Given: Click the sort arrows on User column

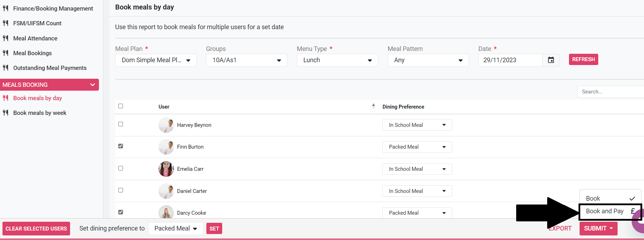Looking at the screenshot, I should pos(373,106).
